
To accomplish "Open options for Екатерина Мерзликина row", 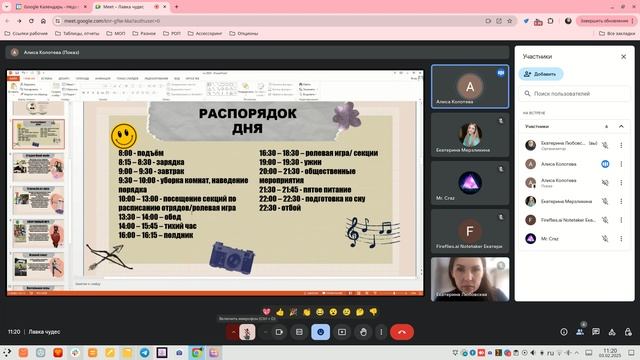I will click(x=621, y=201).
